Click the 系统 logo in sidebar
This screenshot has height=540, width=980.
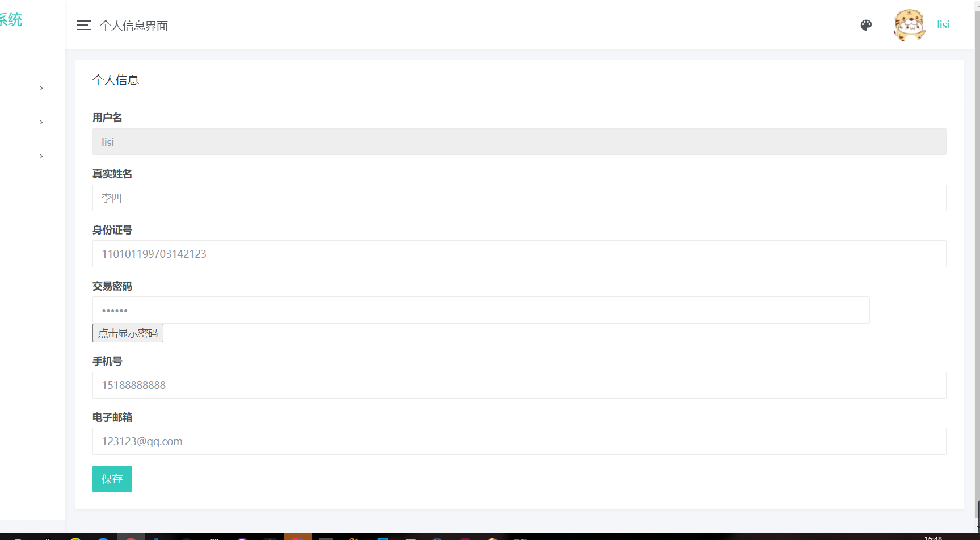[11, 20]
